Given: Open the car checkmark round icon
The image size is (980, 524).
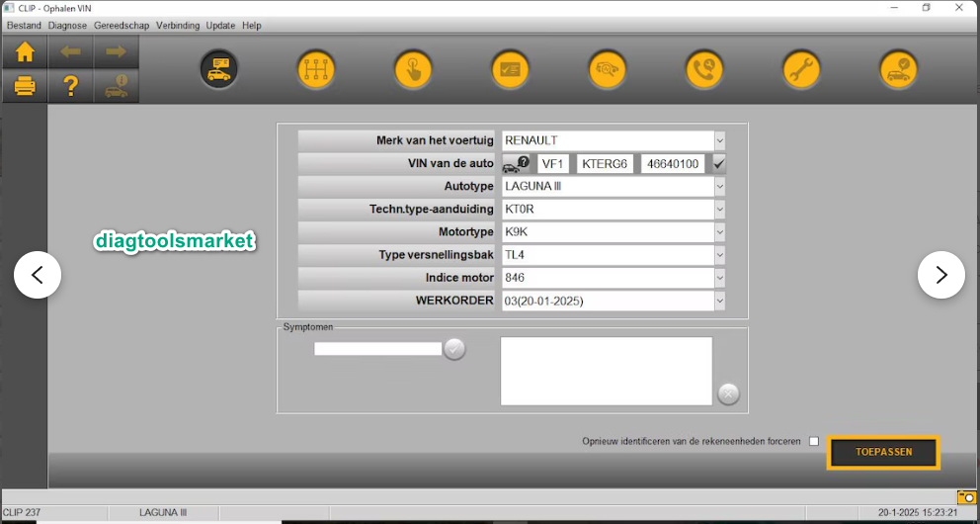Looking at the screenshot, I should [x=899, y=69].
